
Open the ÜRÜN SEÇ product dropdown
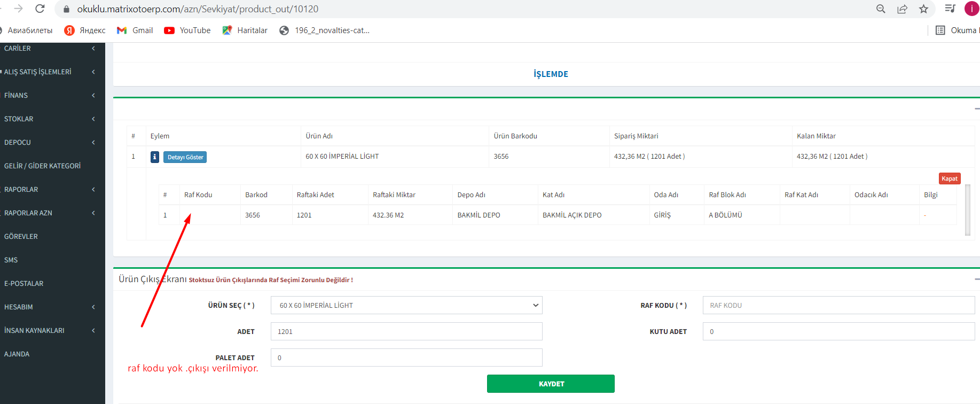click(406, 305)
